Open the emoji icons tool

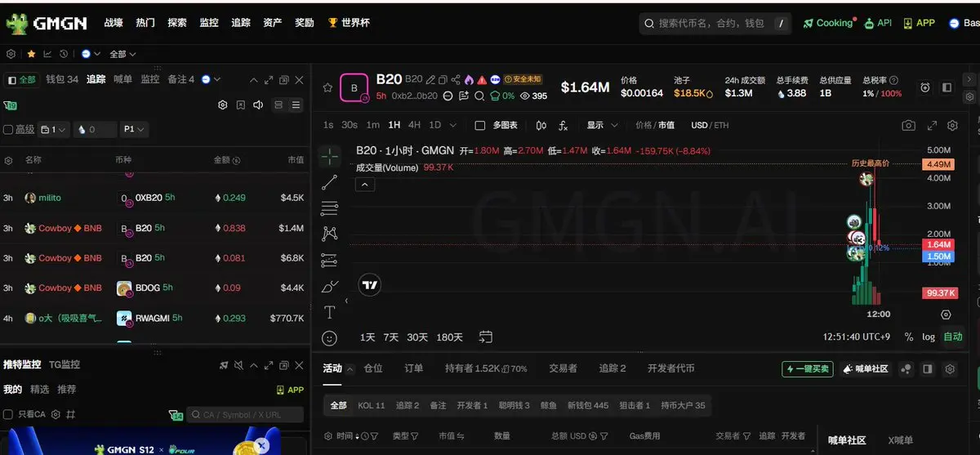click(330, 337)
